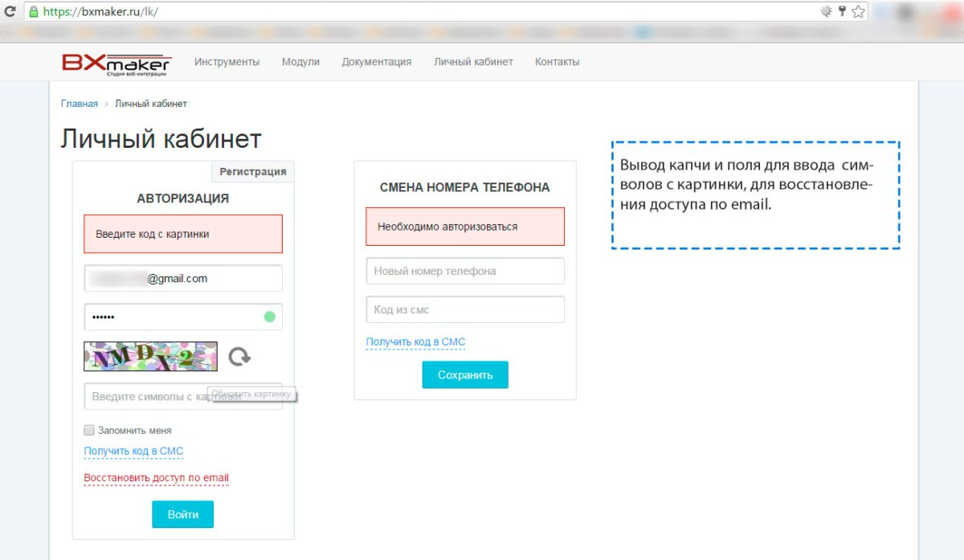Open the Модули menu
Viewport: 964px width, 560px height.
tap(300, 61)
